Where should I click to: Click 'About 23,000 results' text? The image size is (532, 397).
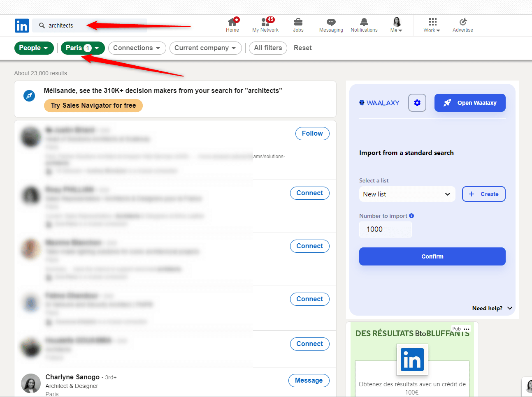click(40, 73)
